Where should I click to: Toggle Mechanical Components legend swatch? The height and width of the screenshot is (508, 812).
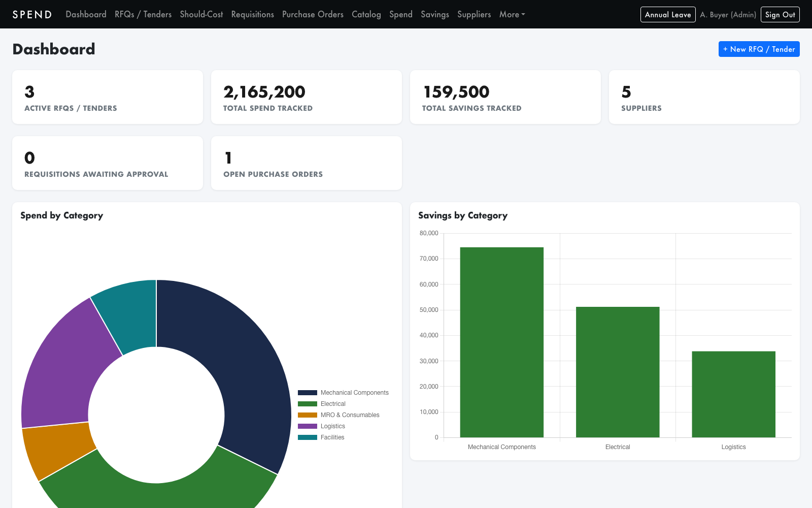308,393
